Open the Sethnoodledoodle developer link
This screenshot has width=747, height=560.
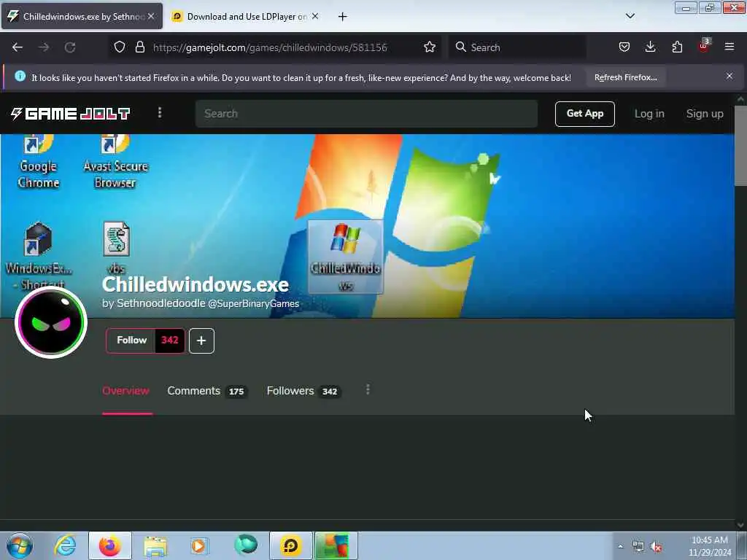point(161,303)
